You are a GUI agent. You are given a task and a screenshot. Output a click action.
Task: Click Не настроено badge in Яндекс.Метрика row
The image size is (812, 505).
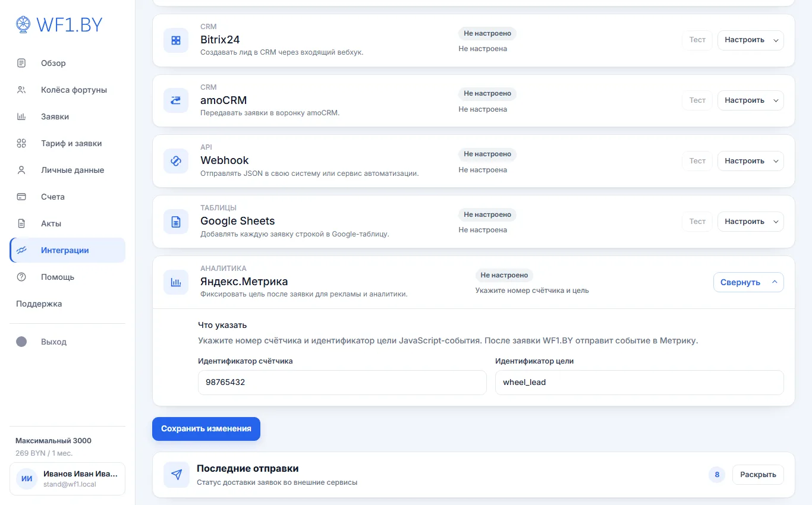504,276
